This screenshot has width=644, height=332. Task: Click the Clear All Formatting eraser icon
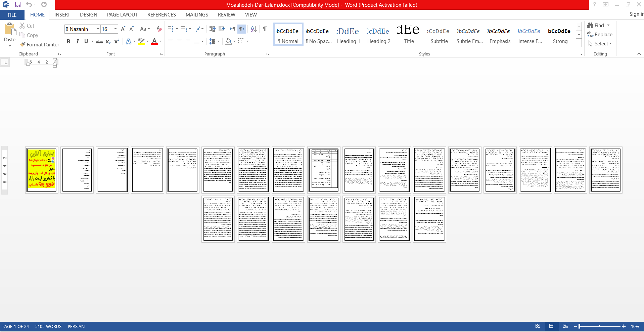pos(159,29)
